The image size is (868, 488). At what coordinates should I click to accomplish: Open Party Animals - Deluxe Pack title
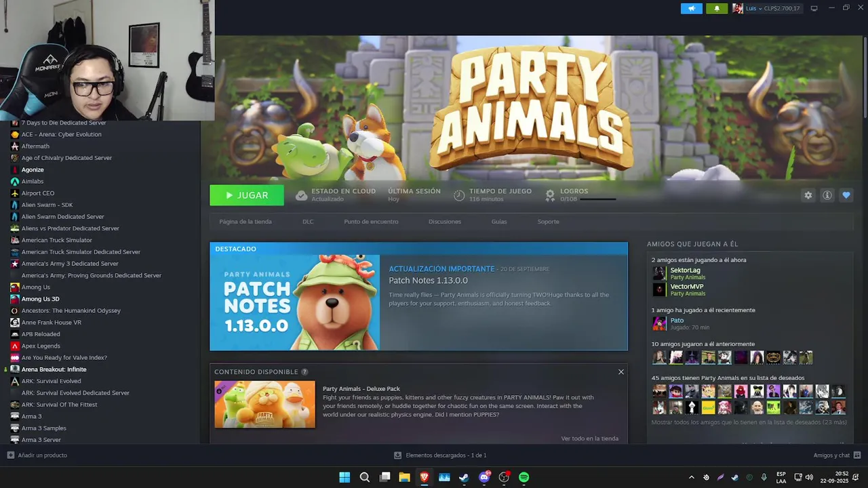coord(361,389)
